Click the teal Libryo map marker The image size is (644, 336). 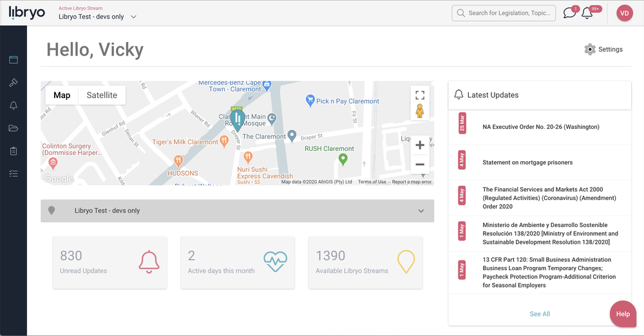[x=238, y=121]
